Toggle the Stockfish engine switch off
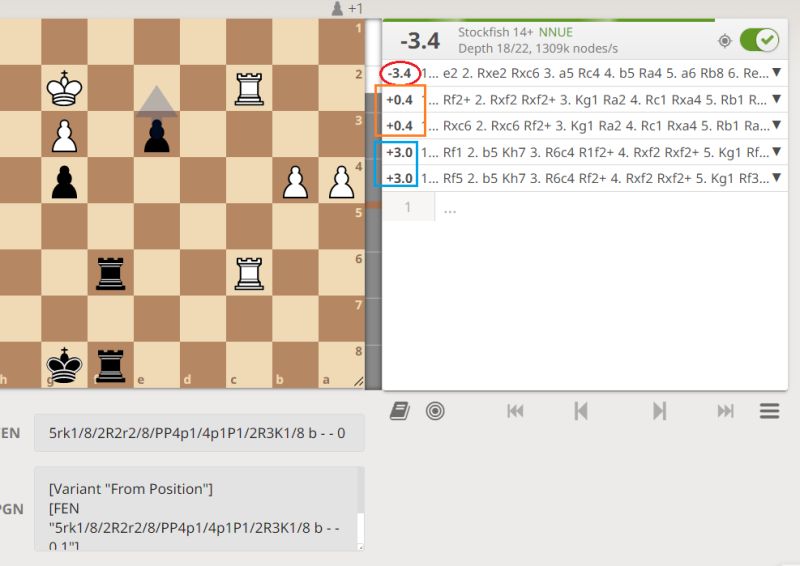Viewport: 800px width, 566px height. pos(759,40)
